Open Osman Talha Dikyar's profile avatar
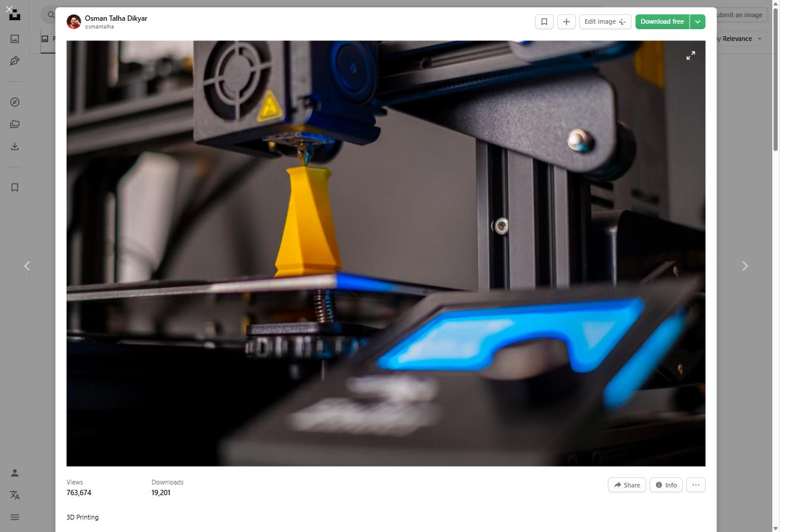 tap(74, 22)
